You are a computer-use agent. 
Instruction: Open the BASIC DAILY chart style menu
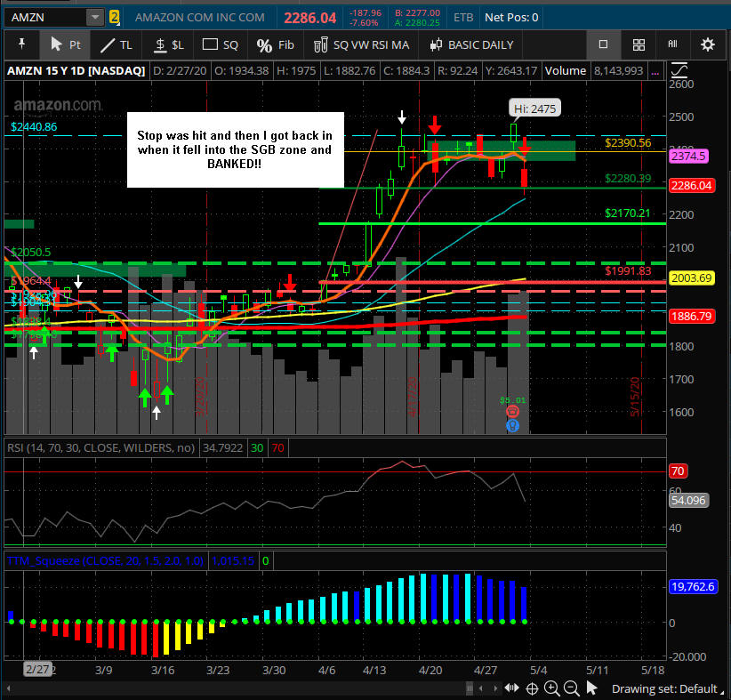point(471,44)
